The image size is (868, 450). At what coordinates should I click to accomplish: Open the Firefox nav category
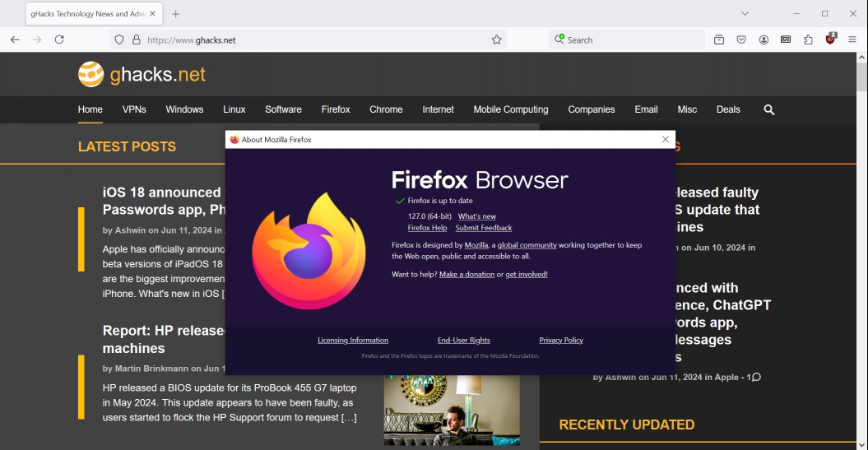336,109
